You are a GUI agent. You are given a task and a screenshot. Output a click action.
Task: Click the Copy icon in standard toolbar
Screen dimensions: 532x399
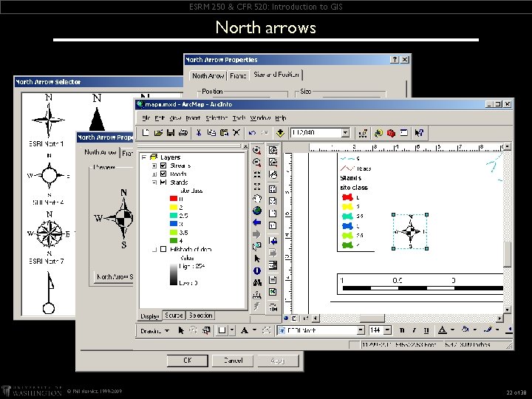(211, 133)
